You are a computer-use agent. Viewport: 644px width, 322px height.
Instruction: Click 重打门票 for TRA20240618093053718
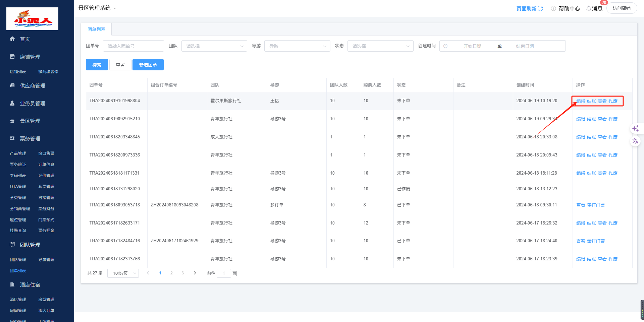(x=596, y=205)
